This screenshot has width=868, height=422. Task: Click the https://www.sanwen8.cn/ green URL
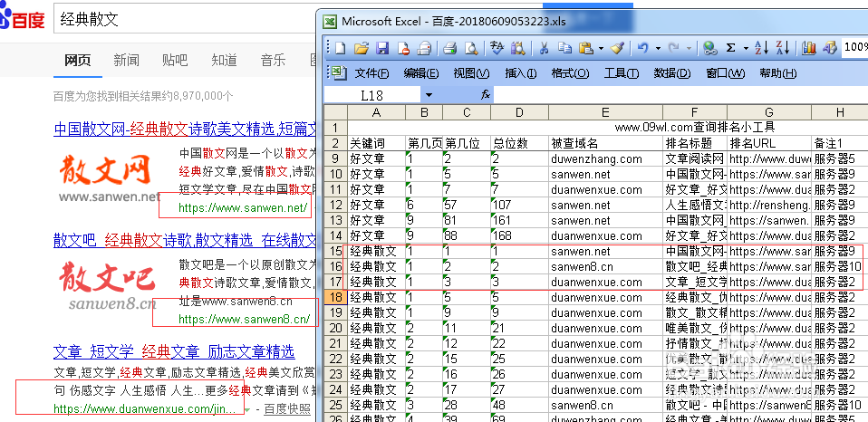244,319
